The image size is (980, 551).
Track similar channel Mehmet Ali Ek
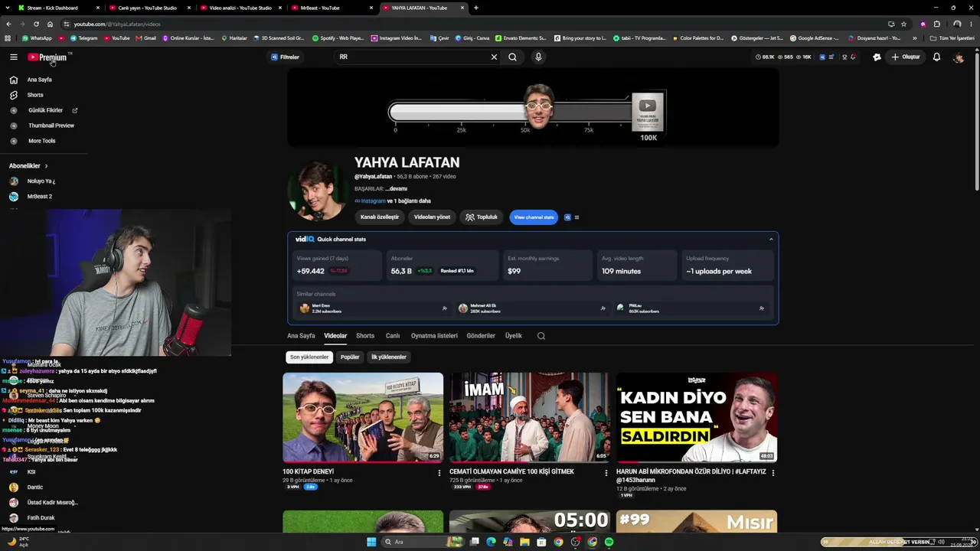click(x=603, y=308)
